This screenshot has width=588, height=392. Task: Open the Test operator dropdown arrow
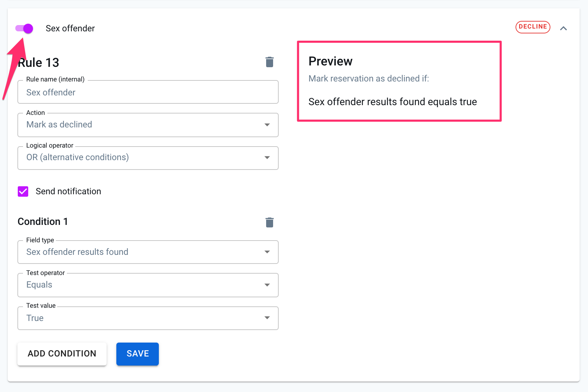coord(267,284)
